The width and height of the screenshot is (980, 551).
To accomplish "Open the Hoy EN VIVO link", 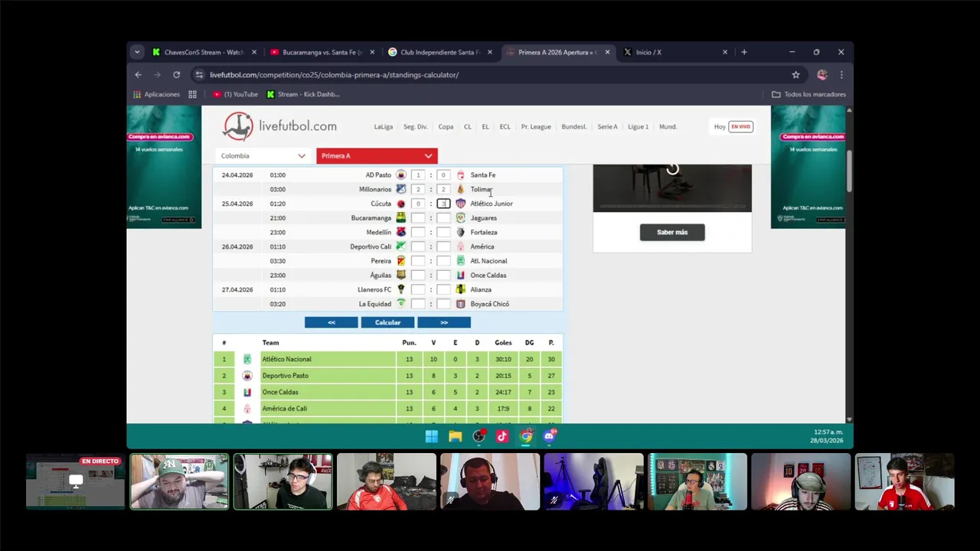I will [x=733, y=127].
